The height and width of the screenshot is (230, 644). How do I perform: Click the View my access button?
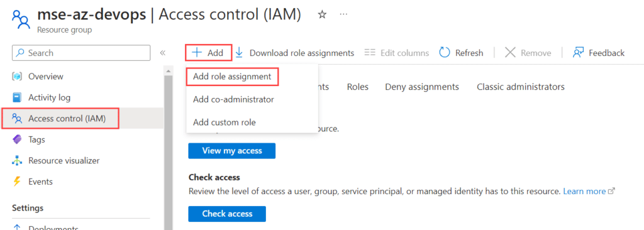231,151
